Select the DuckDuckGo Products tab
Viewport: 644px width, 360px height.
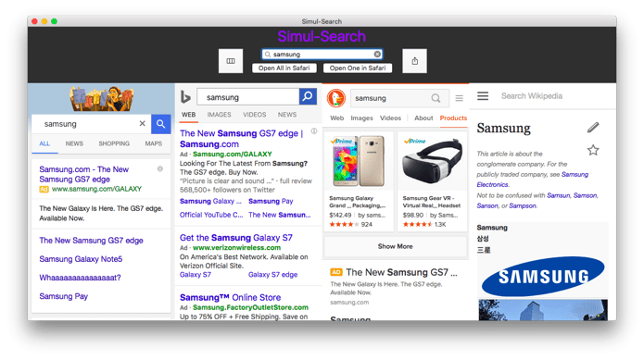tap(453, 118)
